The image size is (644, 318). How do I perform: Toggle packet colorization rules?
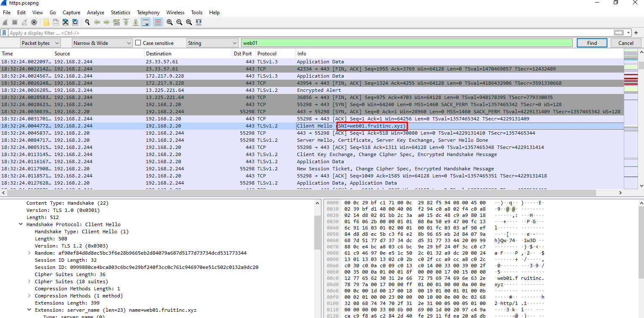click(x=158, y=22)
